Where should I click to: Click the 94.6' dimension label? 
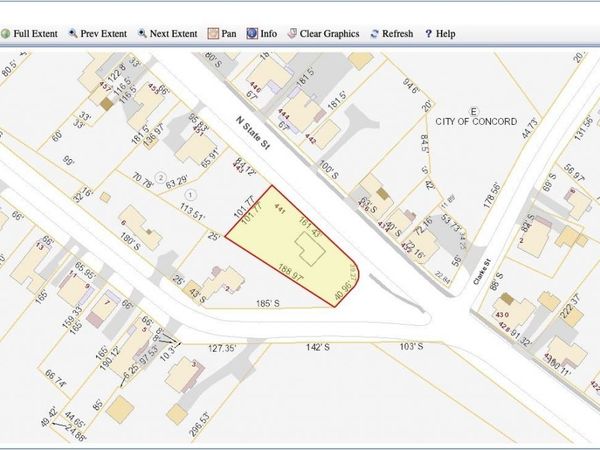click(x=411, y=86)
